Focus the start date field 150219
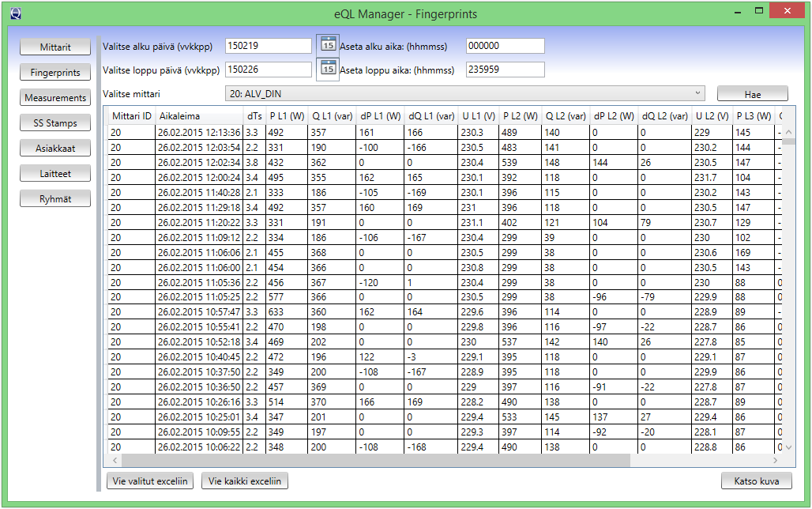 [x=269, y=46]
